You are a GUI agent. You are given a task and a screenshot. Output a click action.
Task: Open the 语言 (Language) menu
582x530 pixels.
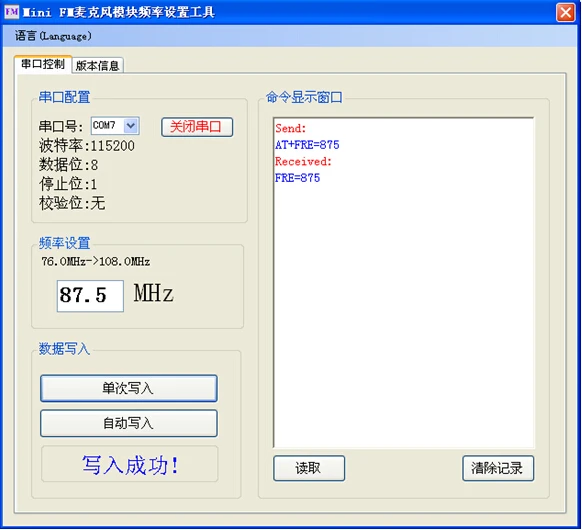tap(53, 36)
